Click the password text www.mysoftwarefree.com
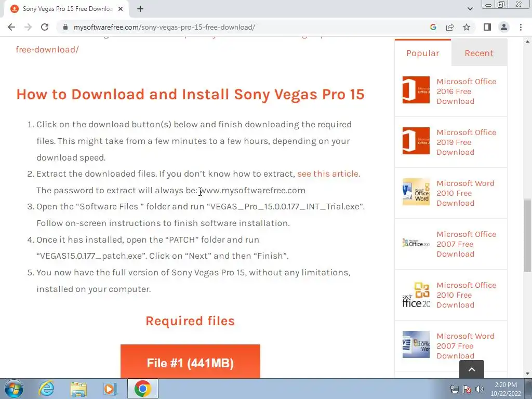This screenshot has width=532, height=399. tap(252, 190)
